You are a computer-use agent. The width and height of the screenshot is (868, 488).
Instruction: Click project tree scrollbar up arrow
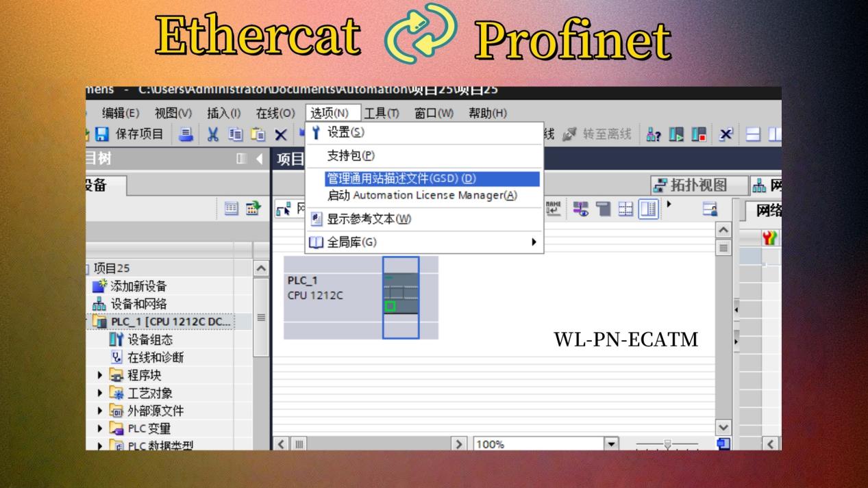click(x=261, y=268)
